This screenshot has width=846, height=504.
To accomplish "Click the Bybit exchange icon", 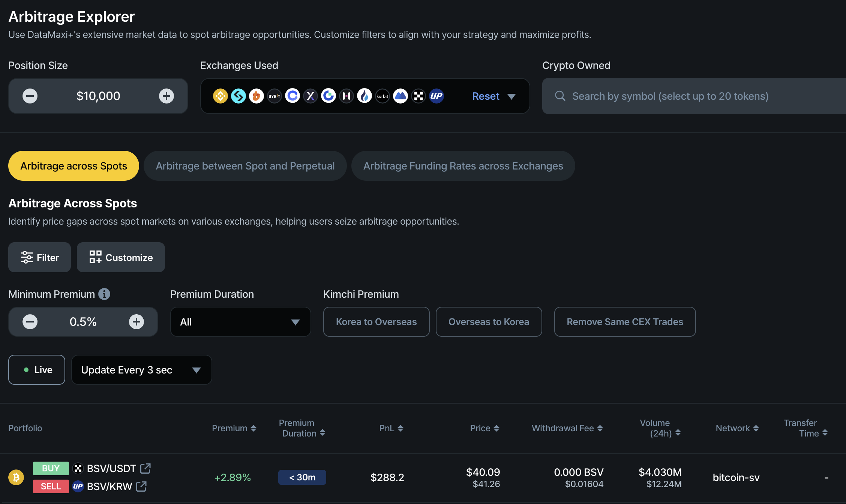I will pos(274,96).
